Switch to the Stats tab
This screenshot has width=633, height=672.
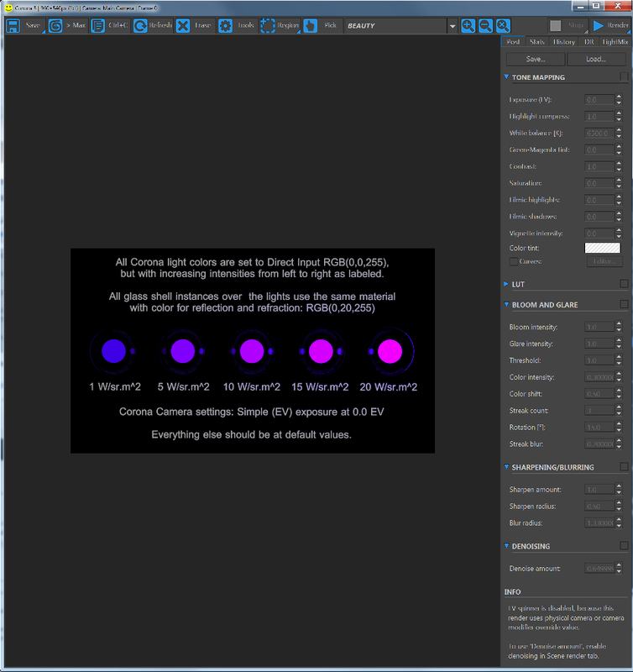536,41
